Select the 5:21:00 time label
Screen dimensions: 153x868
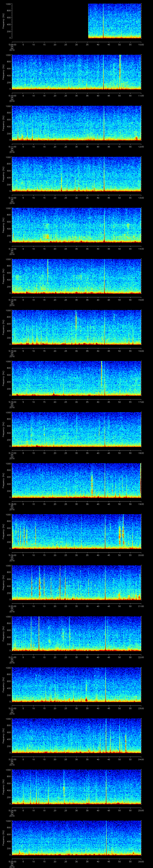(x=12, y=657)
